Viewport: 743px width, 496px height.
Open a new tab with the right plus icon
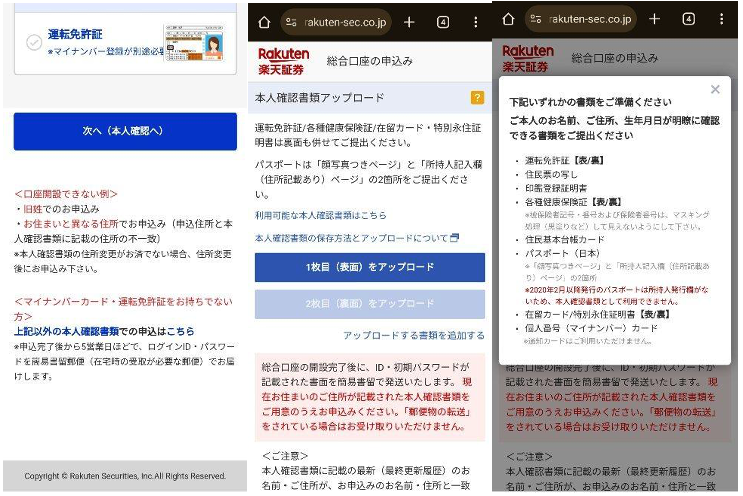click(654, 19)
